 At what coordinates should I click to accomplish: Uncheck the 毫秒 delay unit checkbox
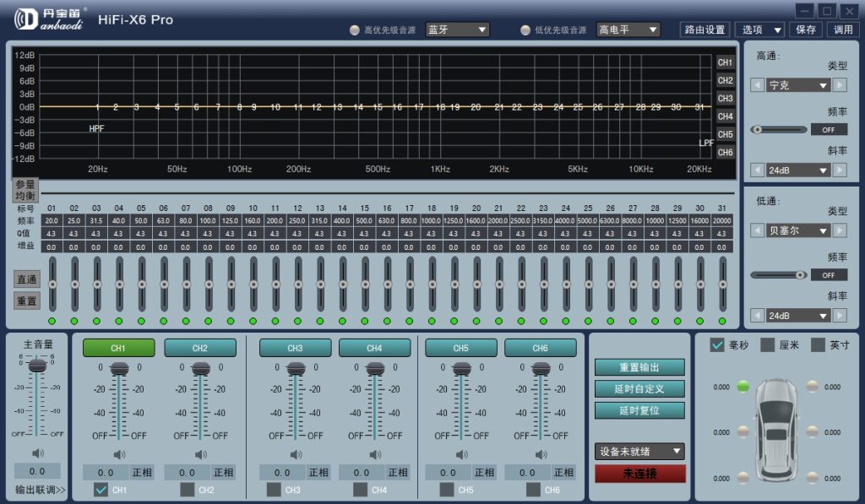click(x=717, y=344)
